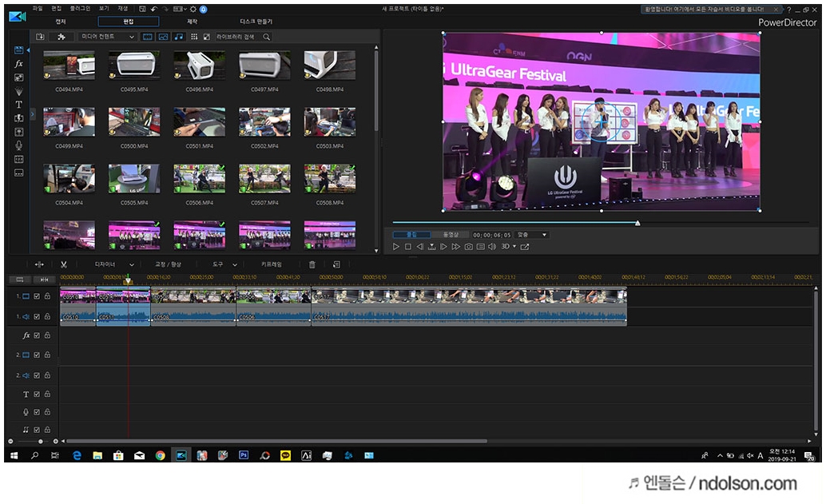Open Photoshop from the Windows taskbar
The width and height of the screenshot is (826, 504).
click(244, 455)
